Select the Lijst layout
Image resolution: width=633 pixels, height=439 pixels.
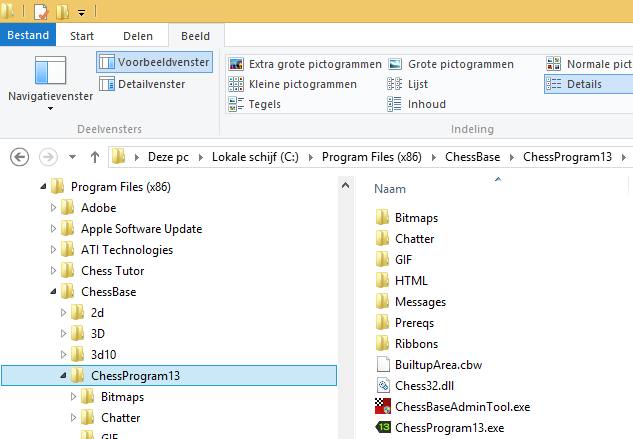point(407,84)
